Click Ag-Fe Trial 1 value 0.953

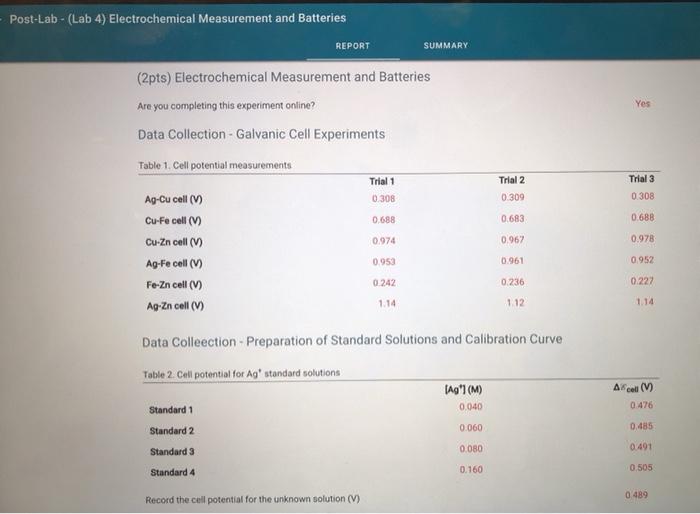pos(384,262)
